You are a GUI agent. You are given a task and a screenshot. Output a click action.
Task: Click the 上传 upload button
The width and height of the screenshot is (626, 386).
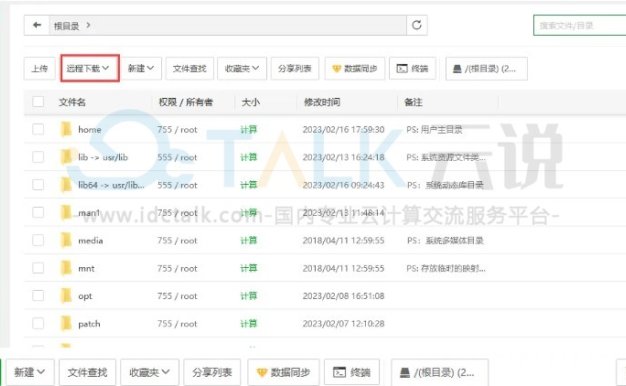[40, 68]
